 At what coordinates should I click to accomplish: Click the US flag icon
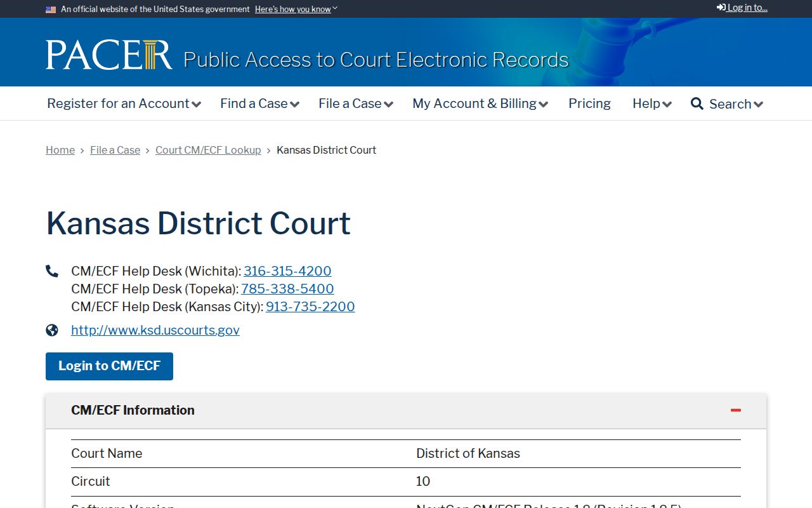51,10
